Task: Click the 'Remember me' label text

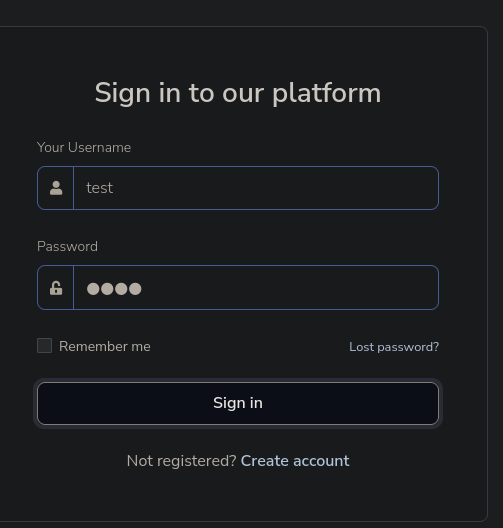Action: click(x=105, y=346)
